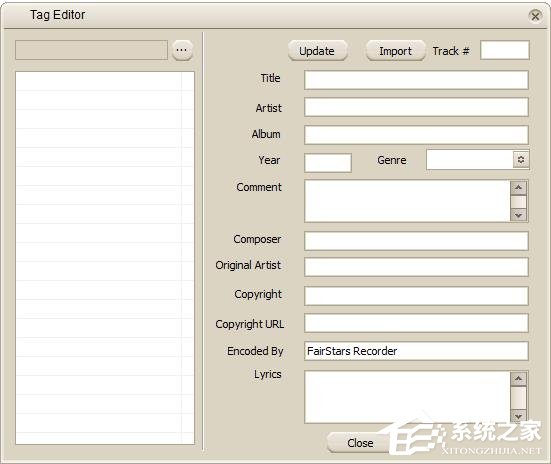Click into the Album text field
This screenshot has width=551, height=464.
[416, 135]
